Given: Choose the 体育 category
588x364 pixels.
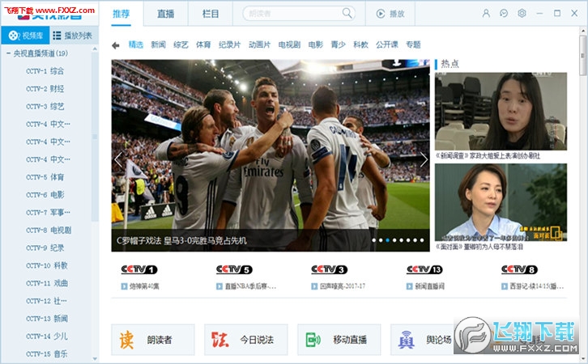Looking at the screenshot, I should pos(203,44).
